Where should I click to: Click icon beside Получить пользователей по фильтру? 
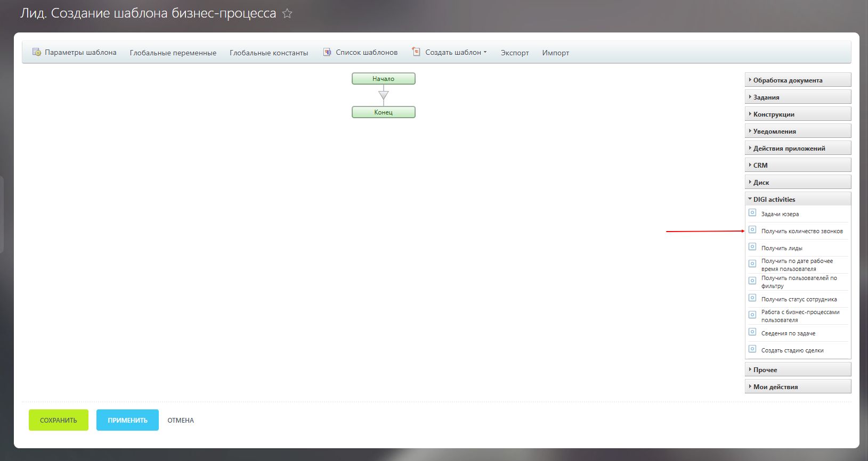point(752,281)
